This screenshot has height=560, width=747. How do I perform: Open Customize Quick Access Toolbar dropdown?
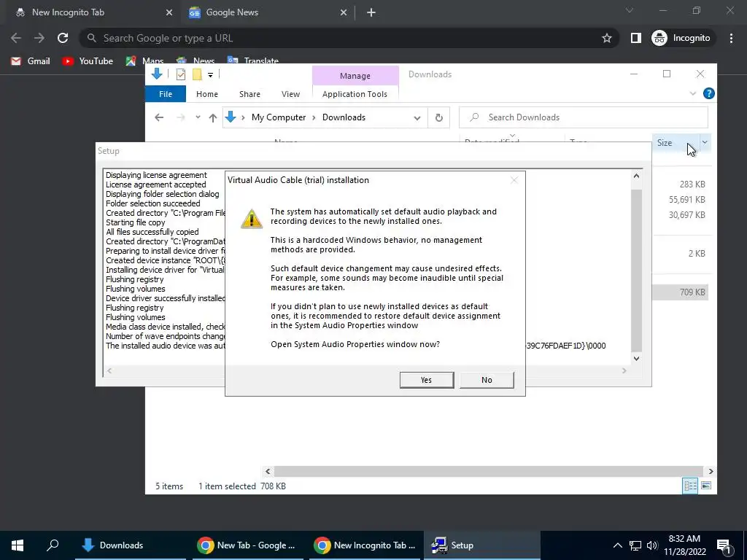point(210,75)
